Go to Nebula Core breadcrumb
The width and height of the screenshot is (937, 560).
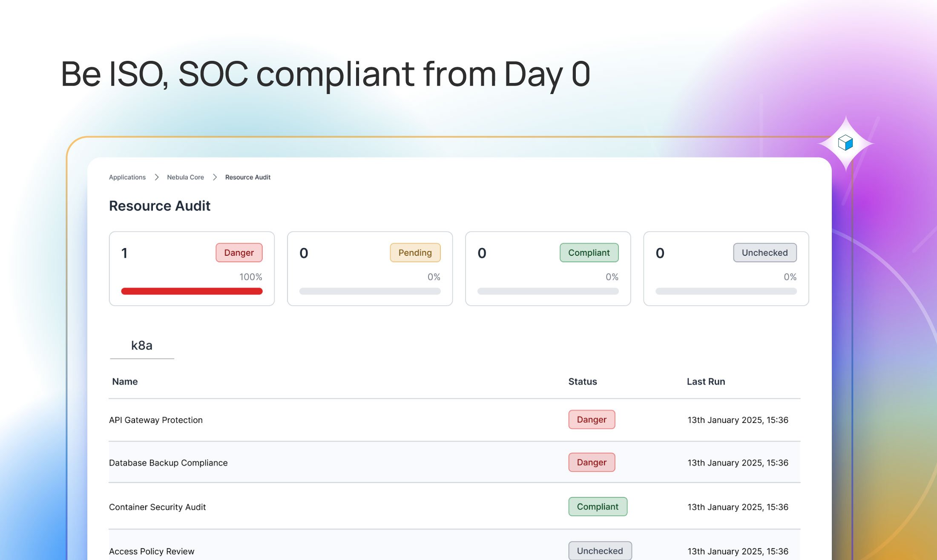click(x=185, y=177)
